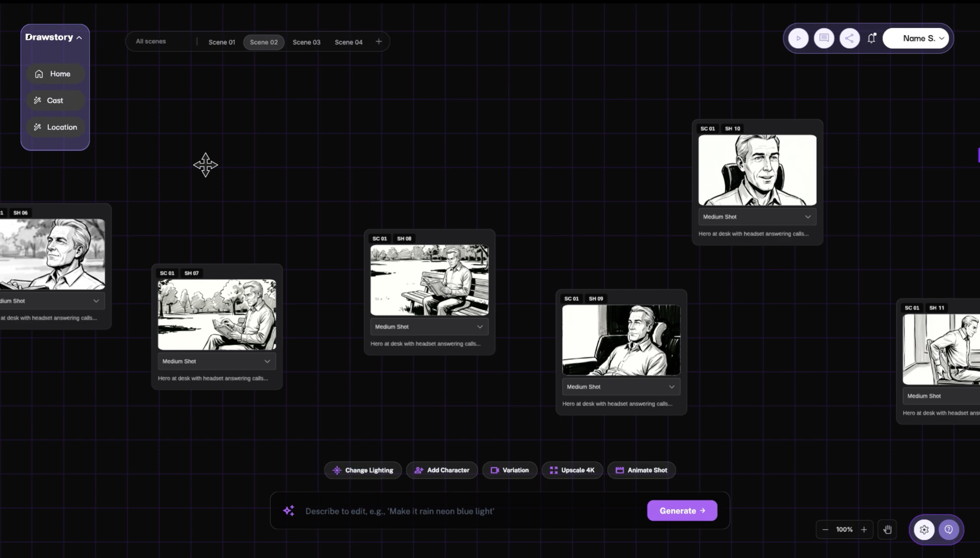The image size is (980, 558).
Task: Open shot type dropdown on SH 06 card
Action: pos(52,301)
